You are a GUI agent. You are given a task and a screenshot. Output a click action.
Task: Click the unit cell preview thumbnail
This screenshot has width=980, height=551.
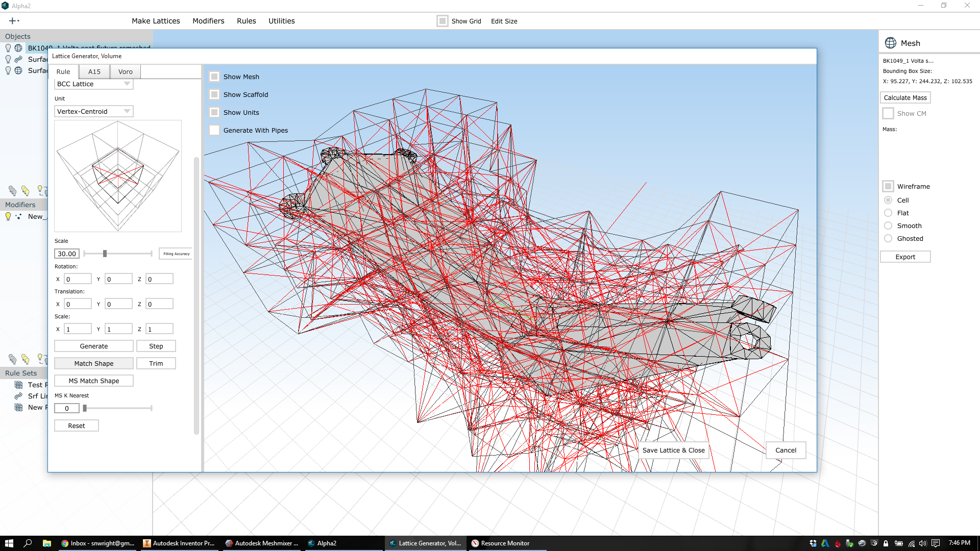118,176
